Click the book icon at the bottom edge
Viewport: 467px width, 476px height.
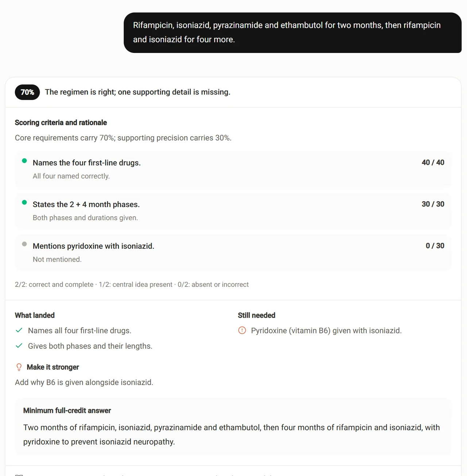tap(19, 475)
